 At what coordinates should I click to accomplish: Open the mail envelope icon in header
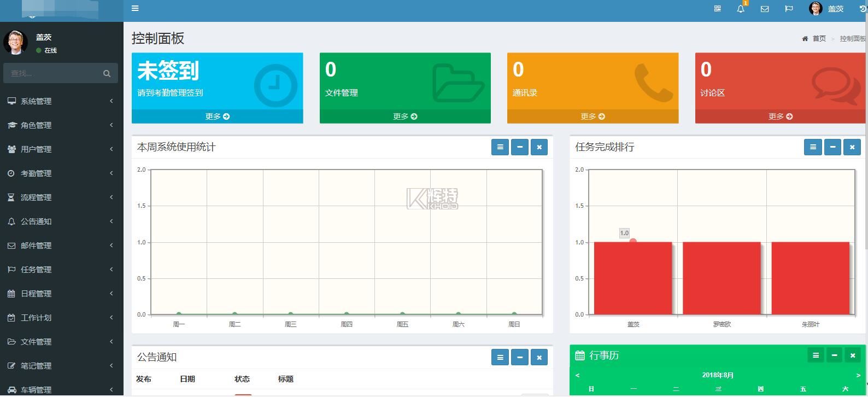pyautogui.click(x=765, y=9)
